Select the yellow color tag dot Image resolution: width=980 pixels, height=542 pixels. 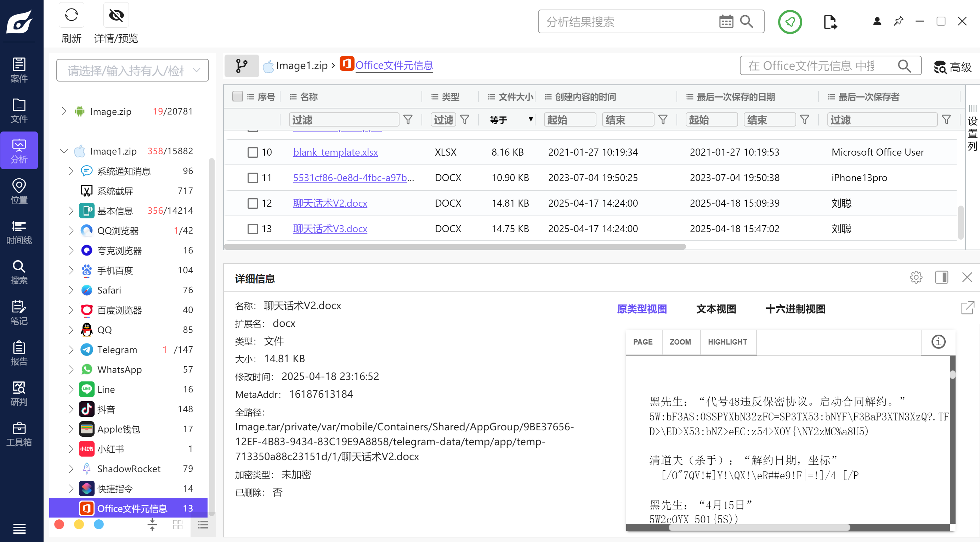point(79,525)
